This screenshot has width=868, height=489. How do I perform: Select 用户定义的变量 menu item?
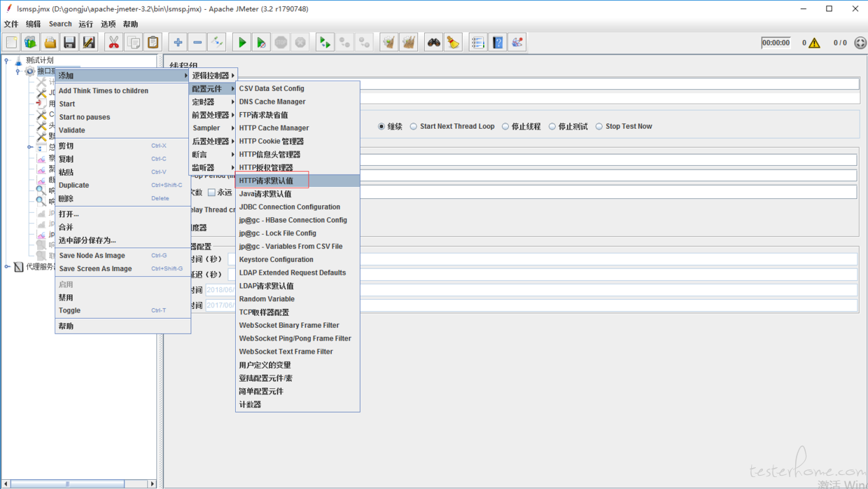[x=298, y=365]
